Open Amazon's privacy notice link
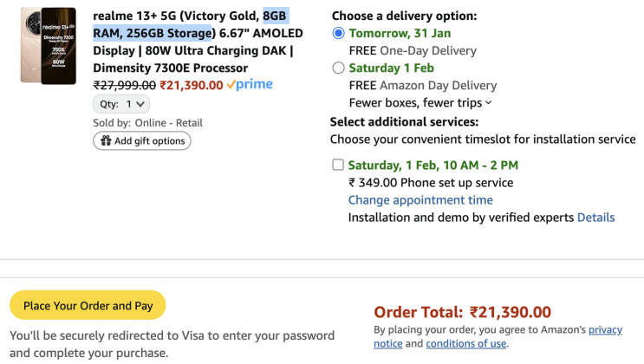The image size is (644, 364). (605, 330)
